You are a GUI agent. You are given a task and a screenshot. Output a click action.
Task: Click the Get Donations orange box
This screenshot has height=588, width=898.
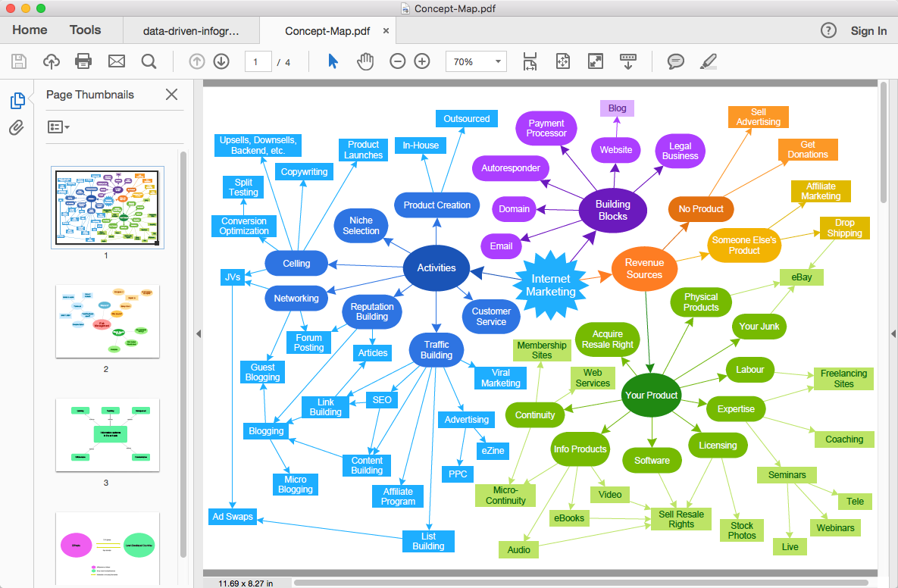click(x=808, y=149)
